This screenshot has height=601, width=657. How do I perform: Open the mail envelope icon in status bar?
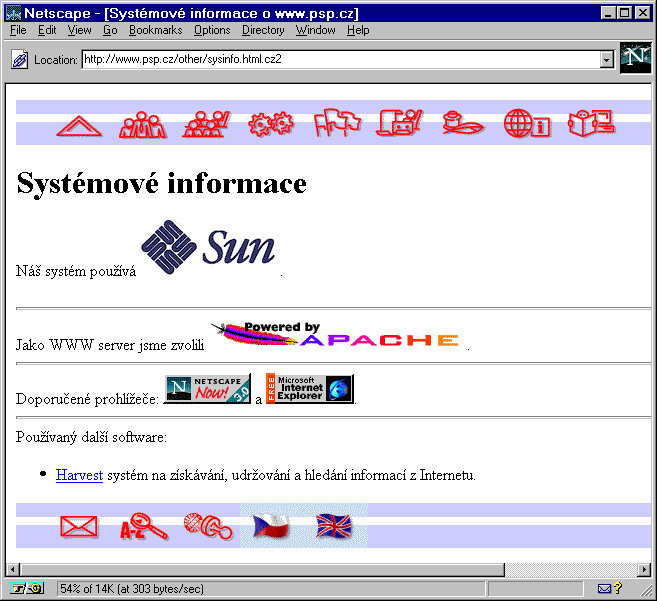604,589
